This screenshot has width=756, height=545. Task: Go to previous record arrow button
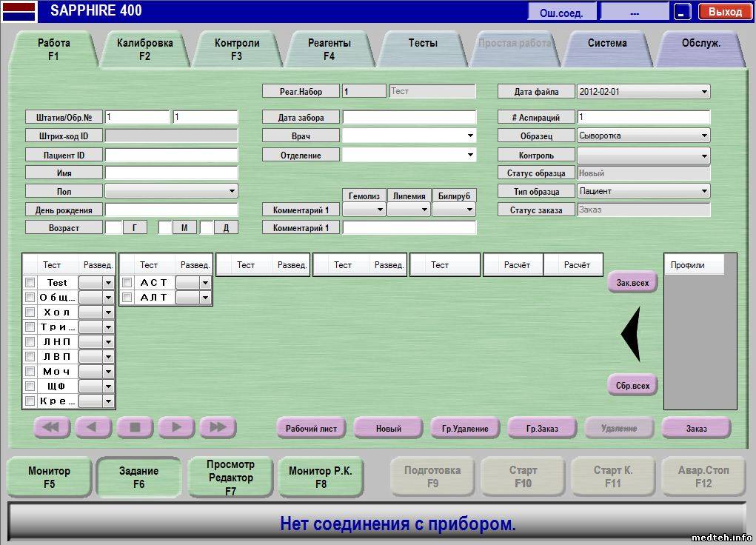tap(93, 427)
